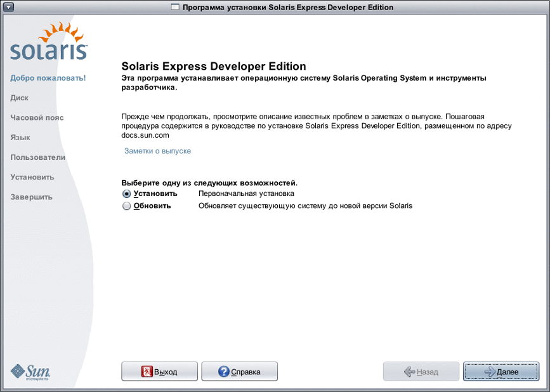Click the Solaris Express Developer Edition heading
550x392 pixels.
tap(214, 66)
